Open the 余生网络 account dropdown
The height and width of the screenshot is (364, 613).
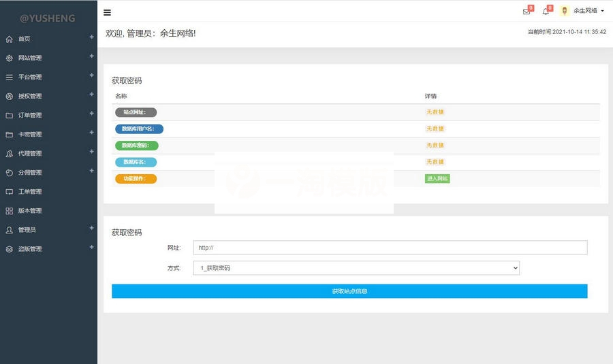588,11
